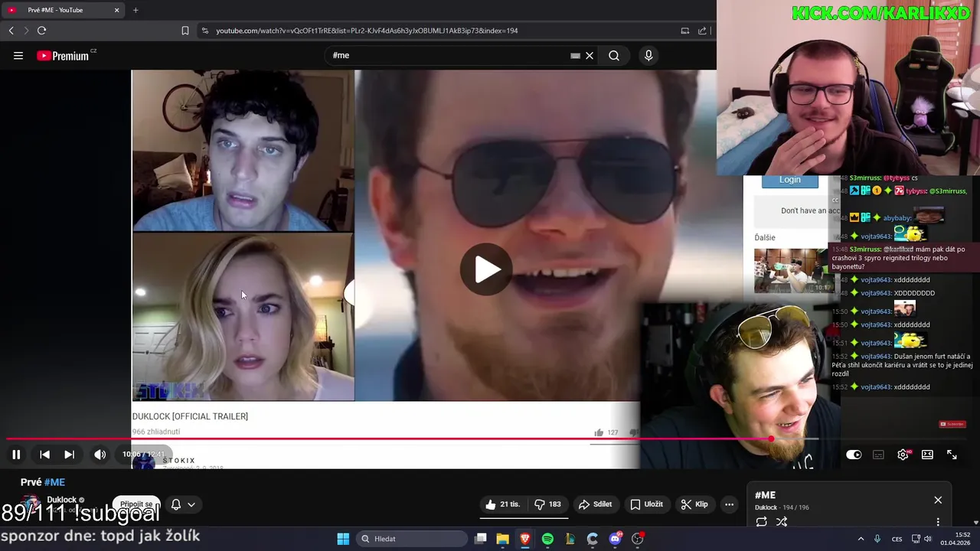Screen dimensions: 980x551
Task: Toggle subtitles/captions in the player
Action: [878, 455]
